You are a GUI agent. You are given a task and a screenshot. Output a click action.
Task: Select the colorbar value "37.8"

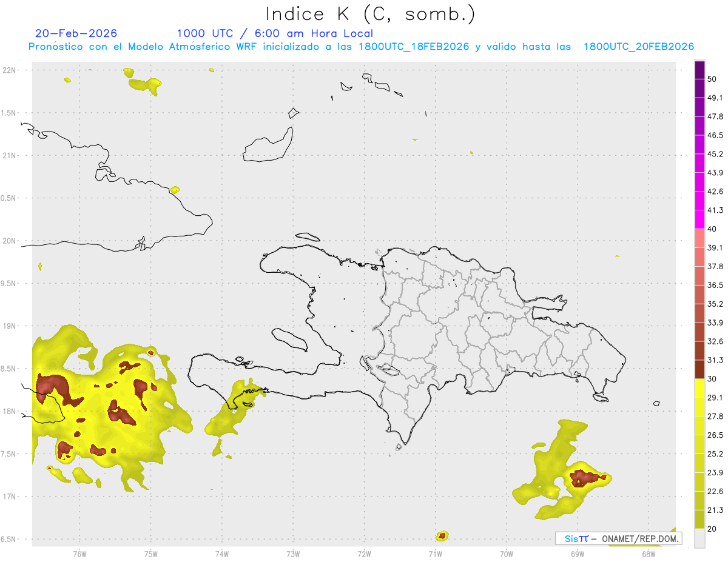tap(715, 266)
